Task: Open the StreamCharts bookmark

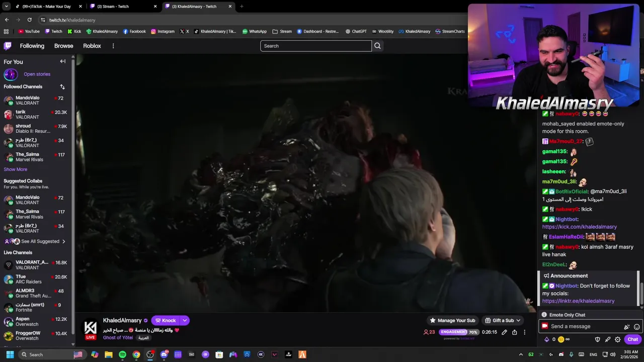Action: pos(450,31)
